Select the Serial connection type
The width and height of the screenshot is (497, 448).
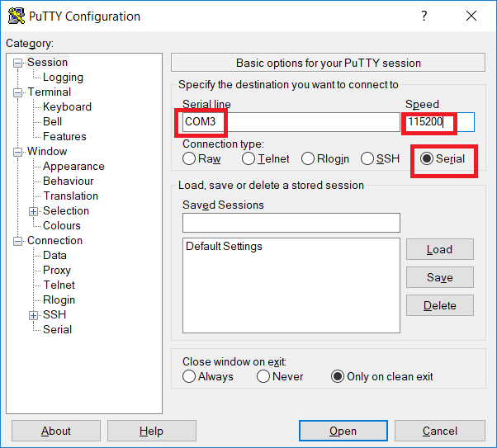point(443,158)
